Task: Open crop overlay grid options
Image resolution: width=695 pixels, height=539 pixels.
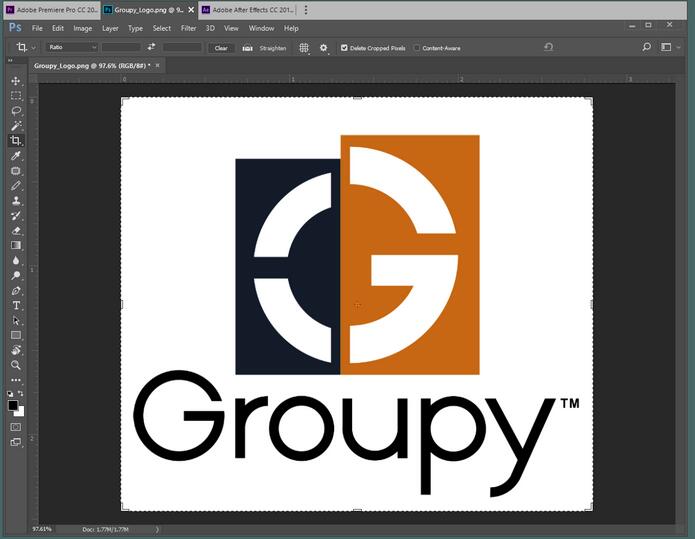Action: (x=304, y=47)
